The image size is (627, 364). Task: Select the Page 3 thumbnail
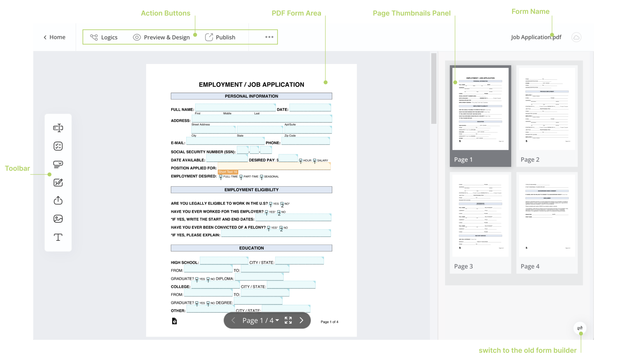[x=480, y=223]
